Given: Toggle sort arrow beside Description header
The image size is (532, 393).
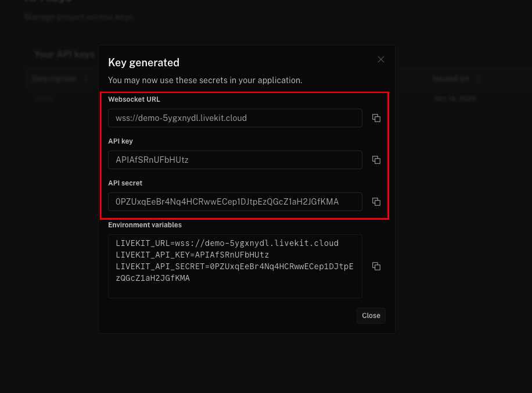Looking at the screenshot, I should point(86,78).
